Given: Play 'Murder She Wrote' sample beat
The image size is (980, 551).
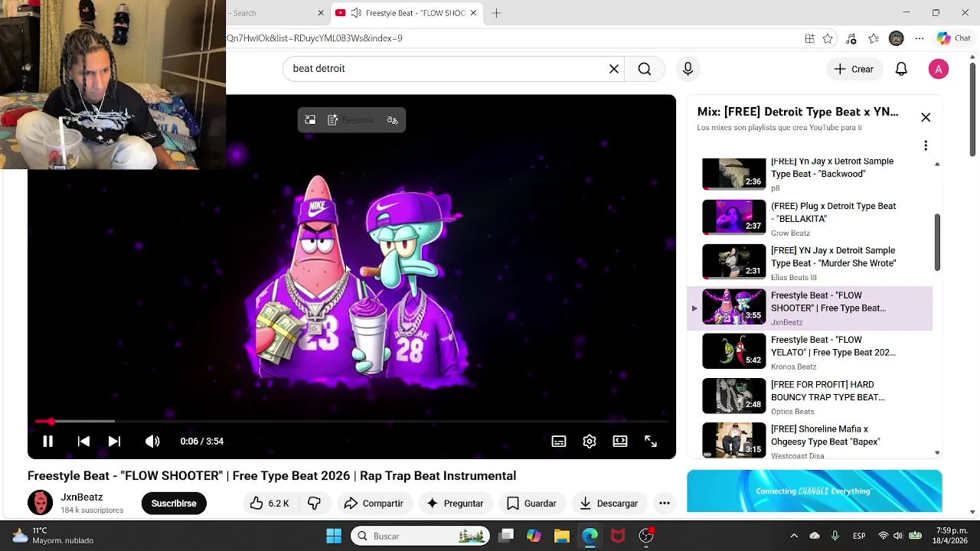Looking at the screenshot, I should click(810, 262).
